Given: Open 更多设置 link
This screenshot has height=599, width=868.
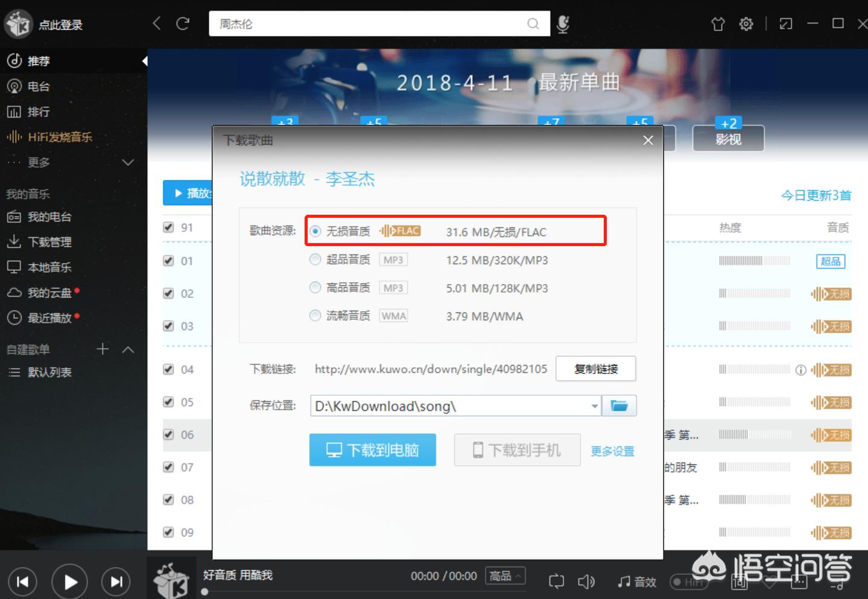Looking at the screenshot, I should click(612, 451).
